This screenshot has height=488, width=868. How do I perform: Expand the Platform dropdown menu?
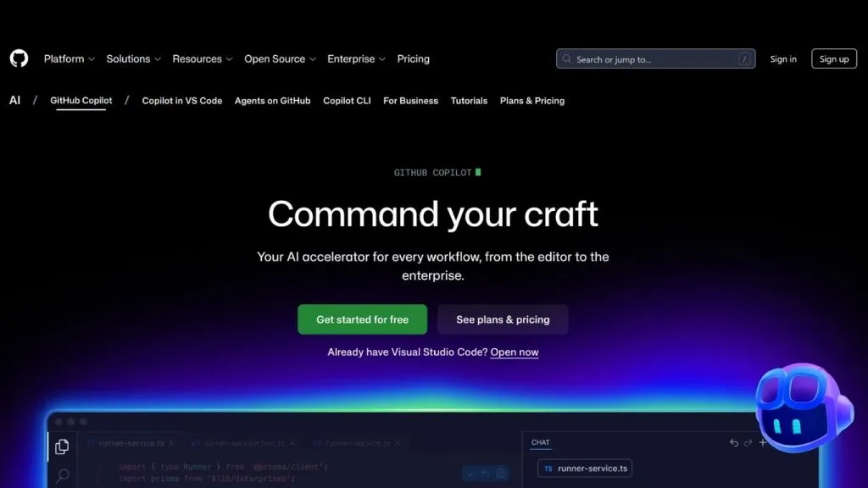(x=70, y=58)
